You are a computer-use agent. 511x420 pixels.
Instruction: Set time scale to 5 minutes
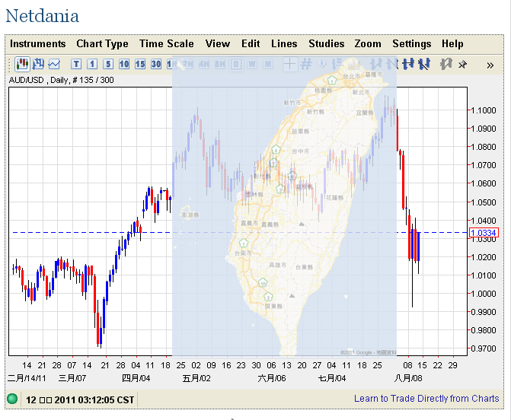[108, 64]
